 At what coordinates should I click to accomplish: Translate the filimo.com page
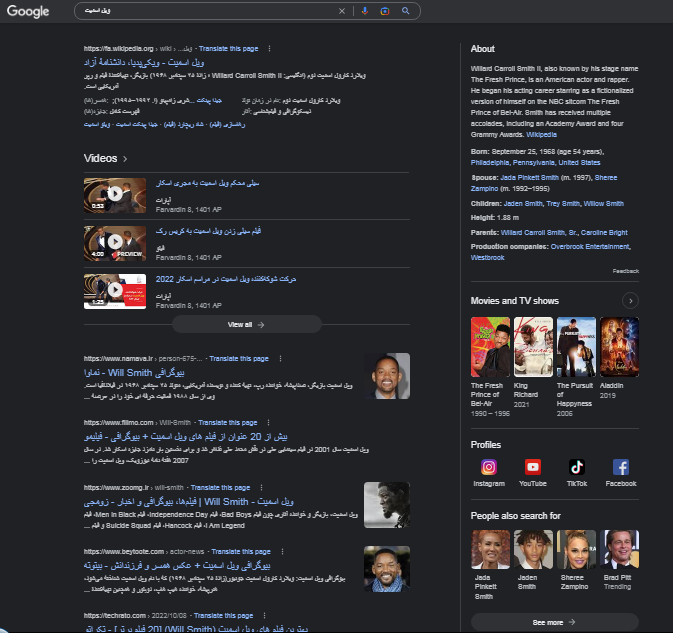(x=228, y=422)
